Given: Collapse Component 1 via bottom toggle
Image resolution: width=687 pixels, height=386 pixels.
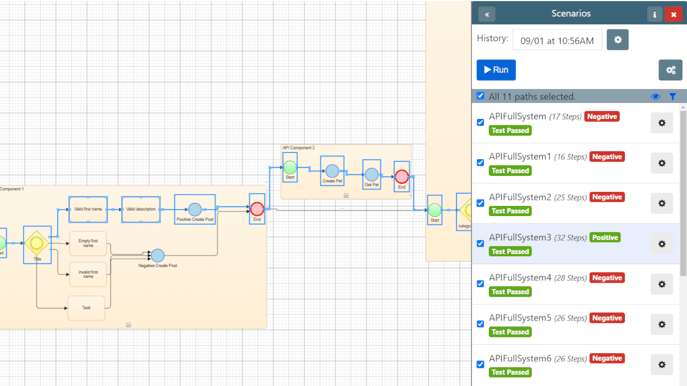Looking at the screenshot, I should click(x=128, y=325).
